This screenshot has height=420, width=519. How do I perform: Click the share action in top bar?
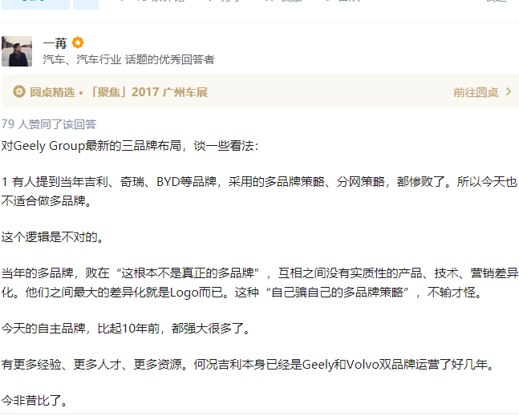[225, 1]
